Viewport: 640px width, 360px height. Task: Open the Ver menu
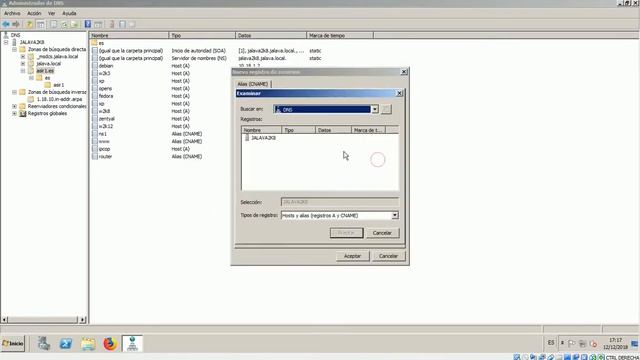tap(51, 13)
